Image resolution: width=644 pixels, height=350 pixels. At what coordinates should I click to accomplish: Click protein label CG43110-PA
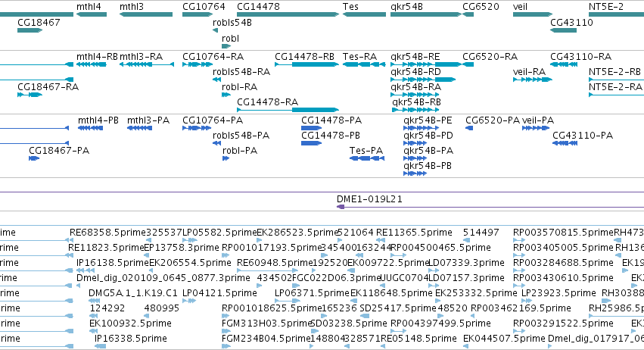click(583, 136)
